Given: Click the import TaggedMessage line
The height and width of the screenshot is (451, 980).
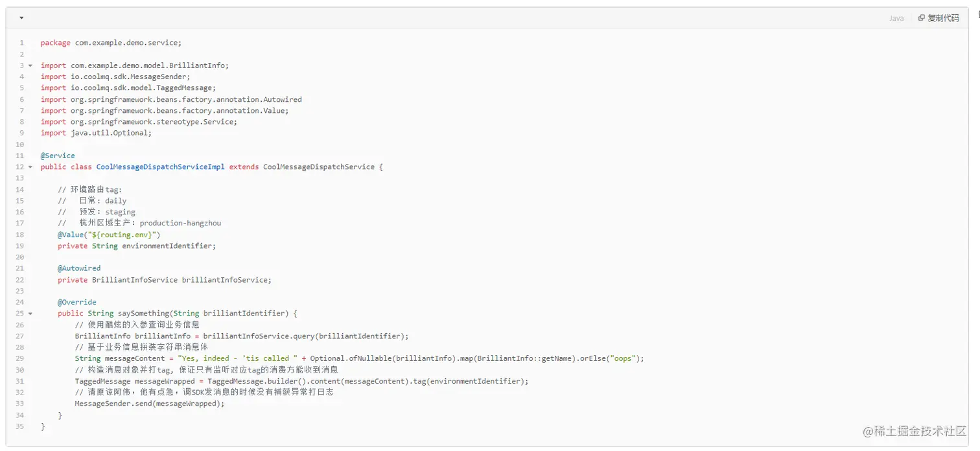Looking at the screenshot, I should coord(128,87).
